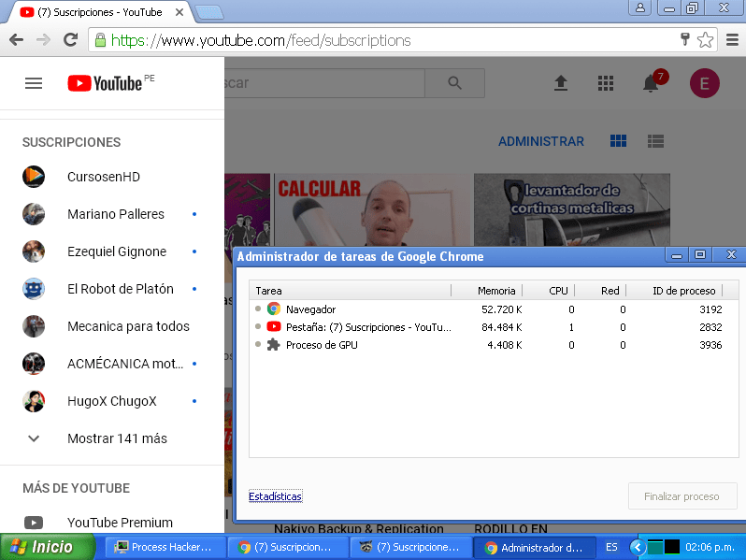
Task: Open levantador de cortinas metalicas thumbnail
Action: [572, 209]
